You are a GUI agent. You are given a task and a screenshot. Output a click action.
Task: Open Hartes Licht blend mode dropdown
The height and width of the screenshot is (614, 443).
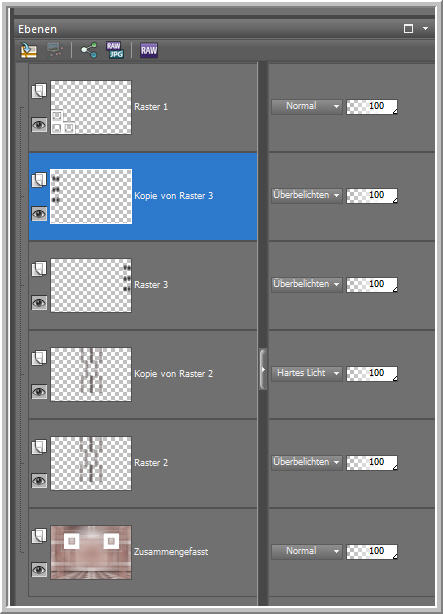307,373
